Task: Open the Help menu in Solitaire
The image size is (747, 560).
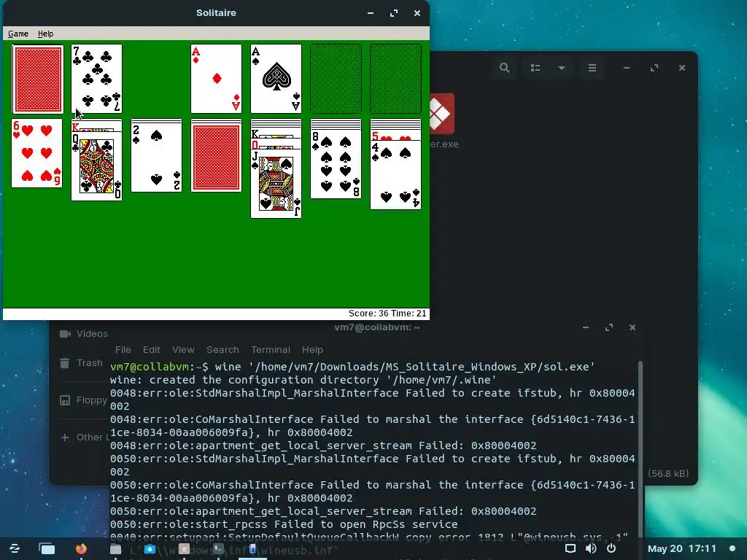Action: 46,34
